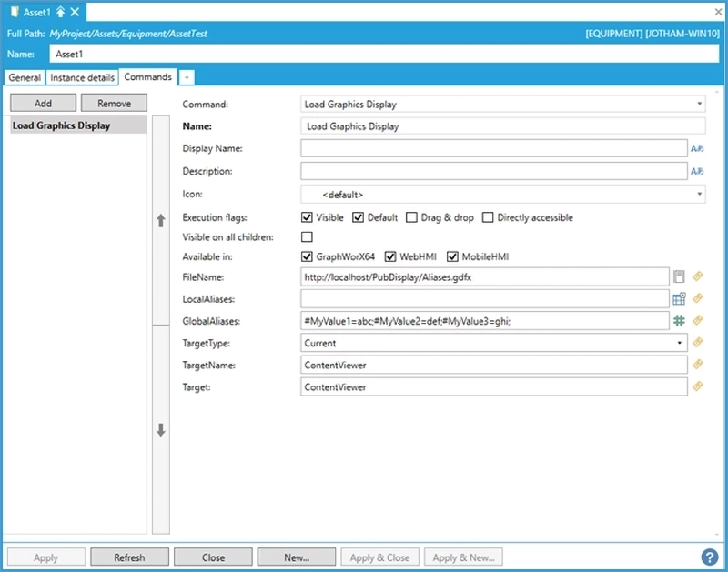The width and height of the screenshot is (728, 572).
Task: Open the FileName file browse icon
Action: pos(679,276)
